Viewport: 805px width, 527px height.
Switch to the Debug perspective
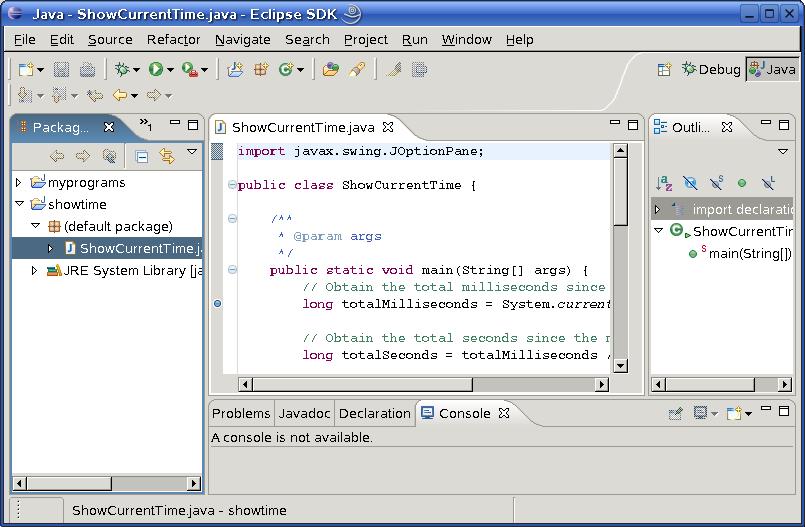(x=711, y=69)
